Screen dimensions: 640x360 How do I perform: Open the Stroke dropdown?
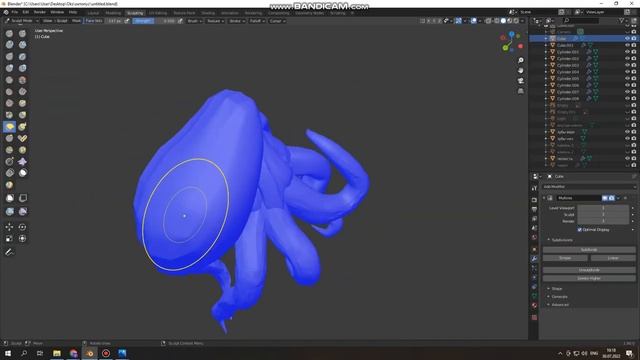pos(236,21)
